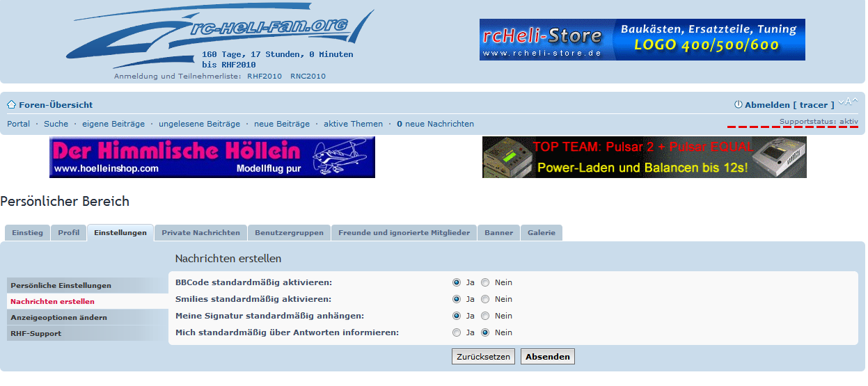Switch to the Private Nachrichten tab
The height and width of the screenshot is (386, 868).
tap(200, 233)
